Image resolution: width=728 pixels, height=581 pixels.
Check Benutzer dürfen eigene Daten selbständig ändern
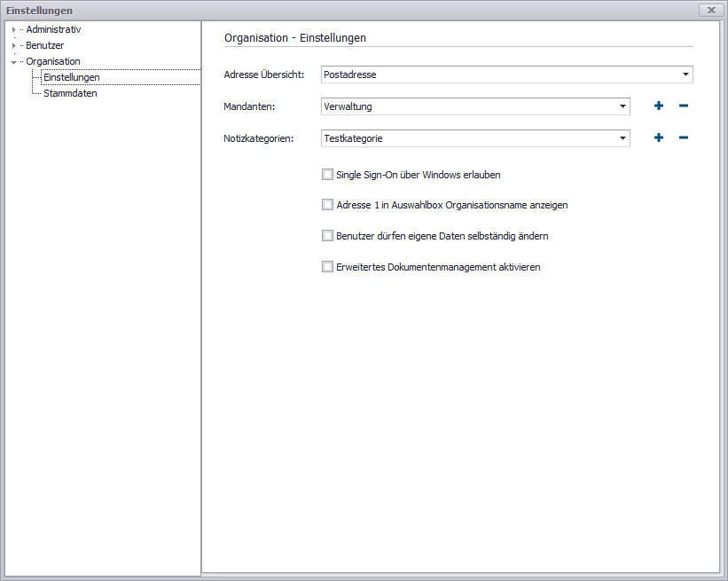click(327, 236)
